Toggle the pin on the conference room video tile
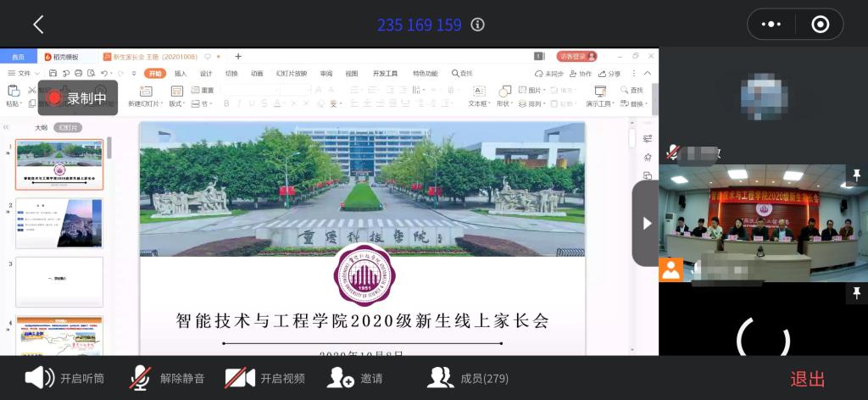 (x=857, y=175)
